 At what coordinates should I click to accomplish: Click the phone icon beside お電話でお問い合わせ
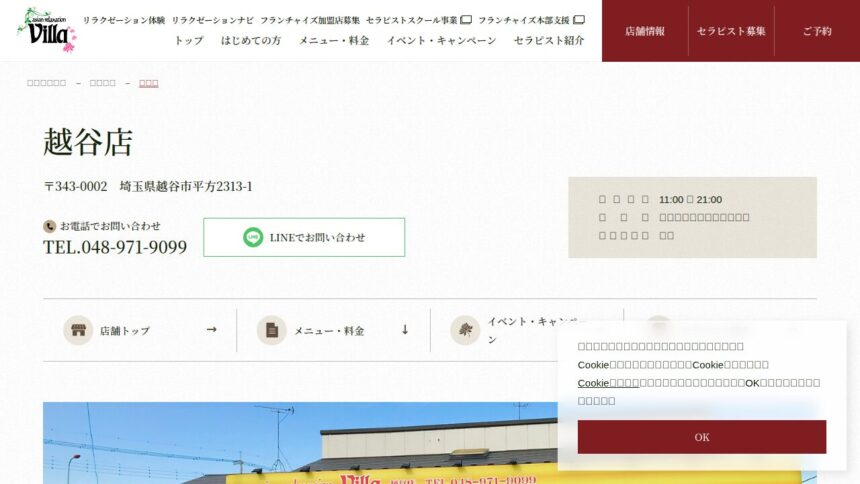[49, 226]
